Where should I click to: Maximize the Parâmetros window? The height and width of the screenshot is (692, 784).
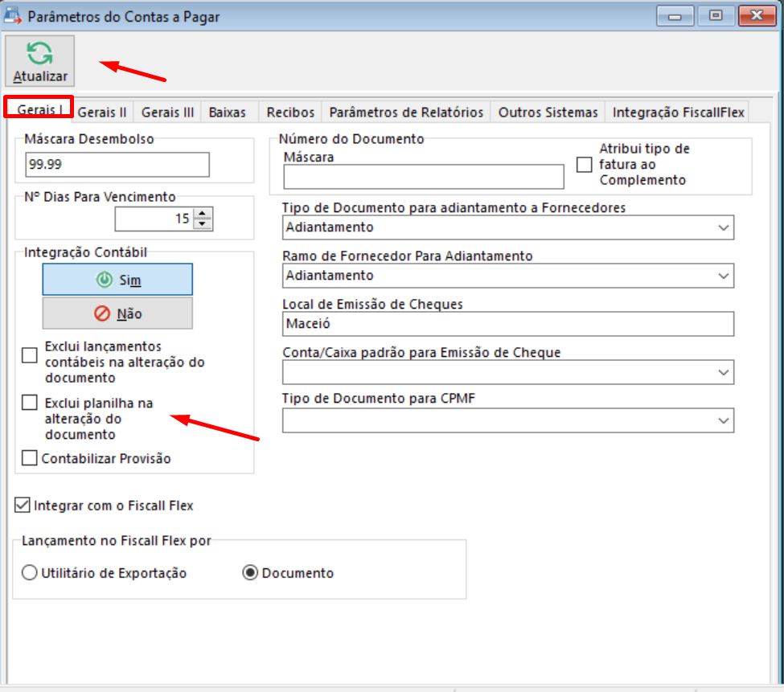pos(716,16)
